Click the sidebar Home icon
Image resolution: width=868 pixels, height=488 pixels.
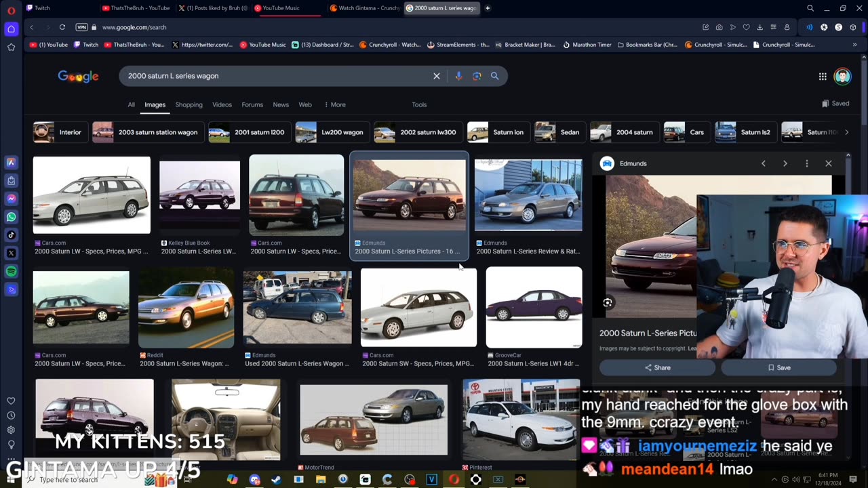click(x=11, y=29)
